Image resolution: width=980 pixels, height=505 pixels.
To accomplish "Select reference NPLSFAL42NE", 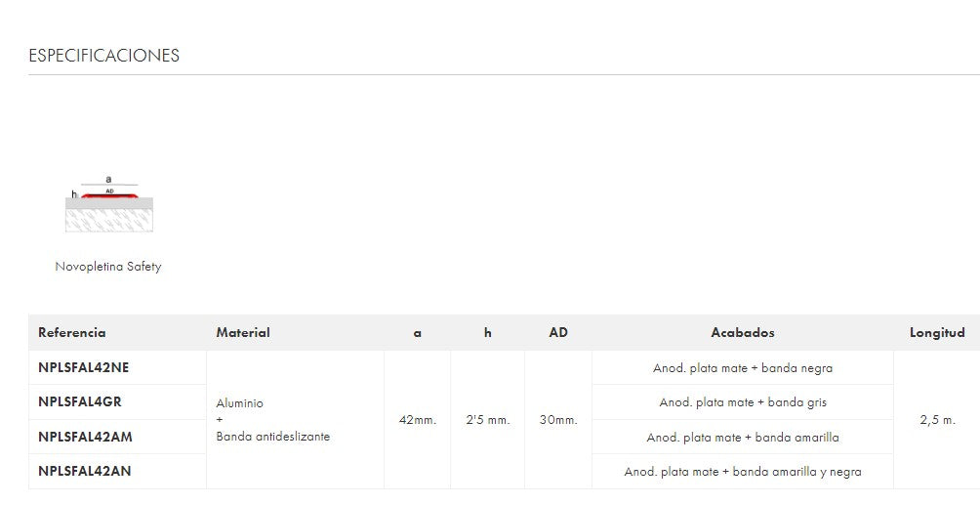I will coord(84,368).
